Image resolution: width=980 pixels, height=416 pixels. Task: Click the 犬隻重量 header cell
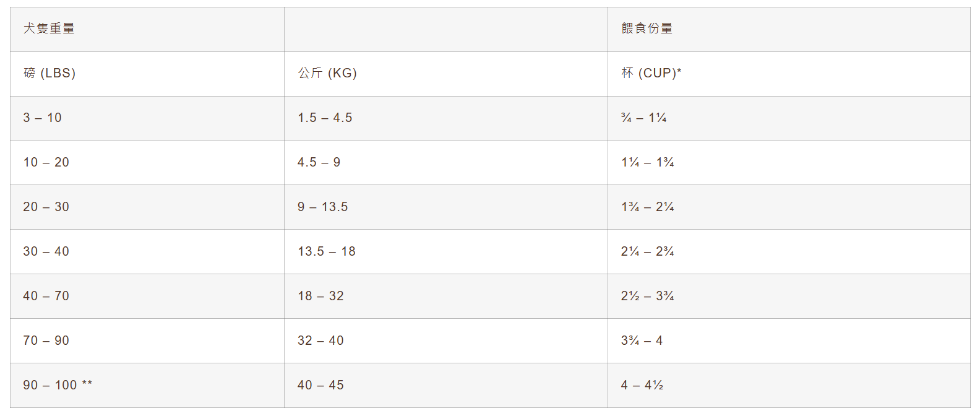(49, 28)
